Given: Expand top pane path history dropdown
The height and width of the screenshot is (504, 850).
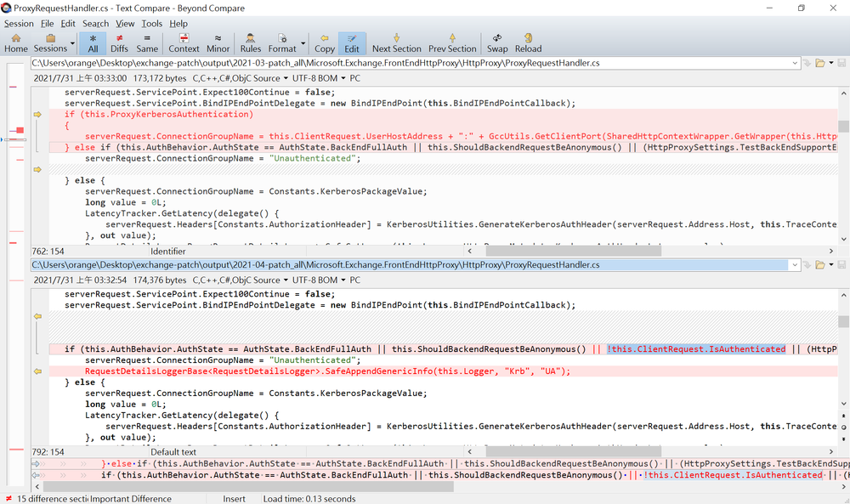Looking at the screenshot, I should pyautogui.click(x=795, y=63).
